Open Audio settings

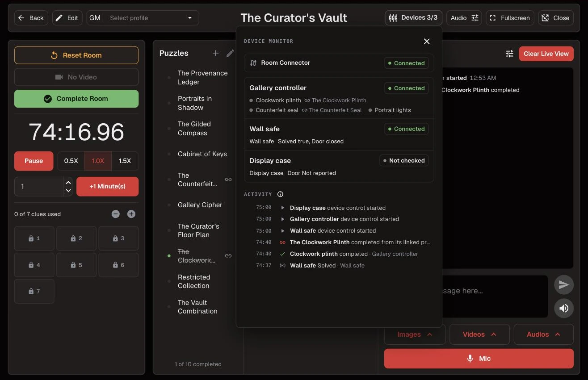point(464,18)
